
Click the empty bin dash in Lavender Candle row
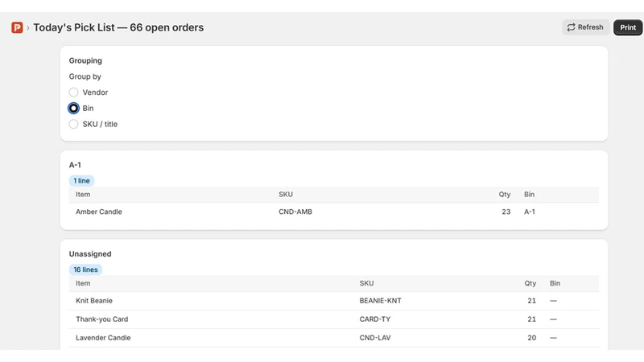pos(553,338)
